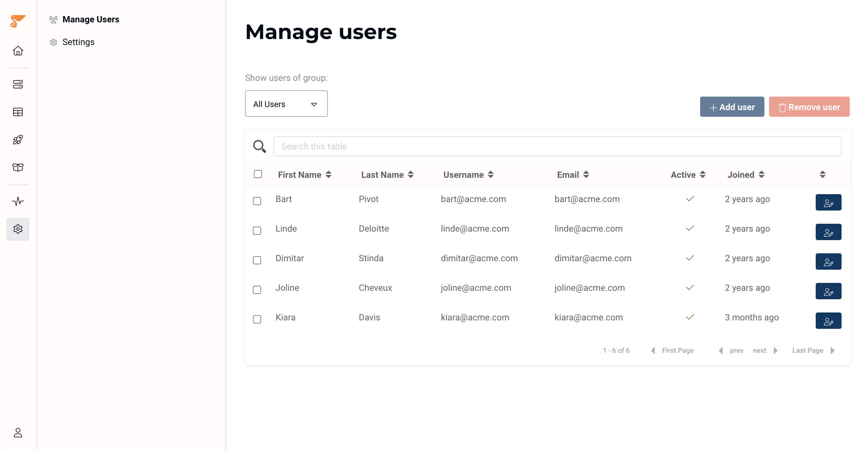Go to Last Page link
The image size is (868, 450).
click(x=807, y=350)
